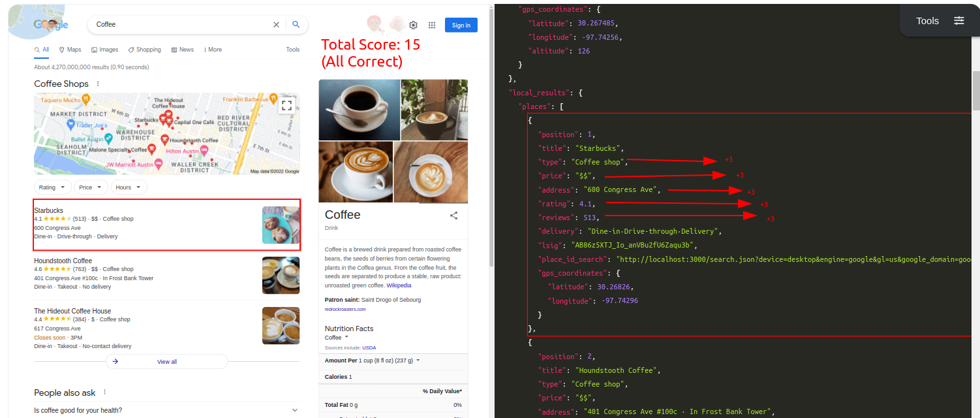Screen dimensions: 980x418
Task: Open the Houndstooth Coffee listing title
Action: pos(63,261)
